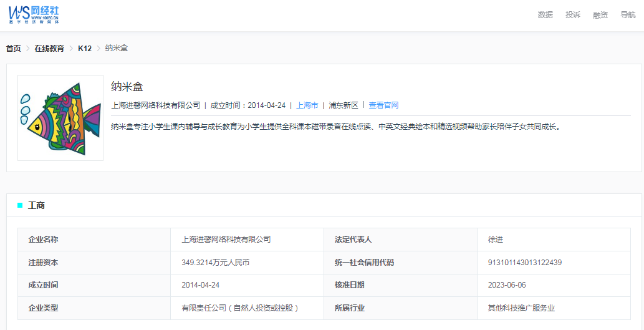Select K12 breadcrumb link

85,49
